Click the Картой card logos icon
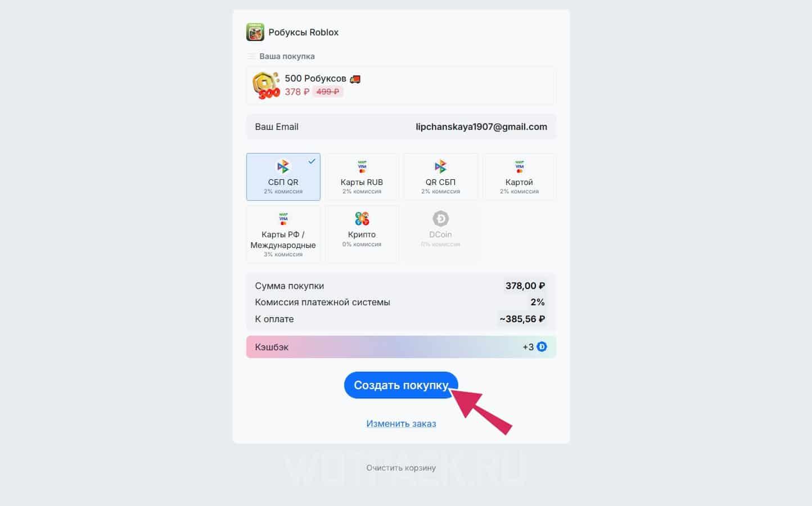The width and height of the screenshot is (812, 506). [520, 166]
